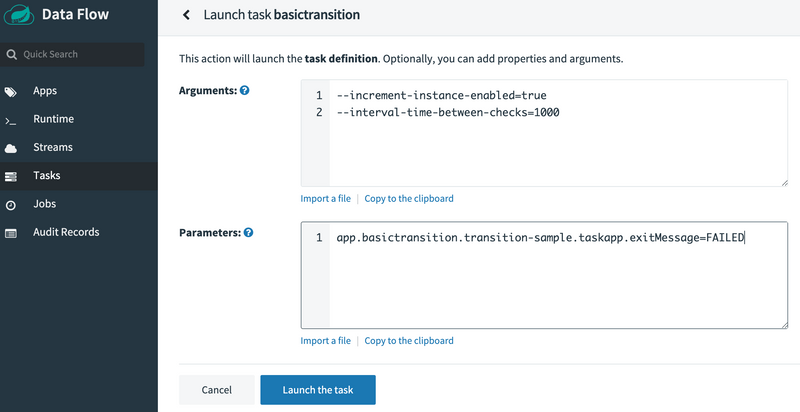800x412 pixels.
Task: Click the Arguments editor resize handle
Action: 784,183
